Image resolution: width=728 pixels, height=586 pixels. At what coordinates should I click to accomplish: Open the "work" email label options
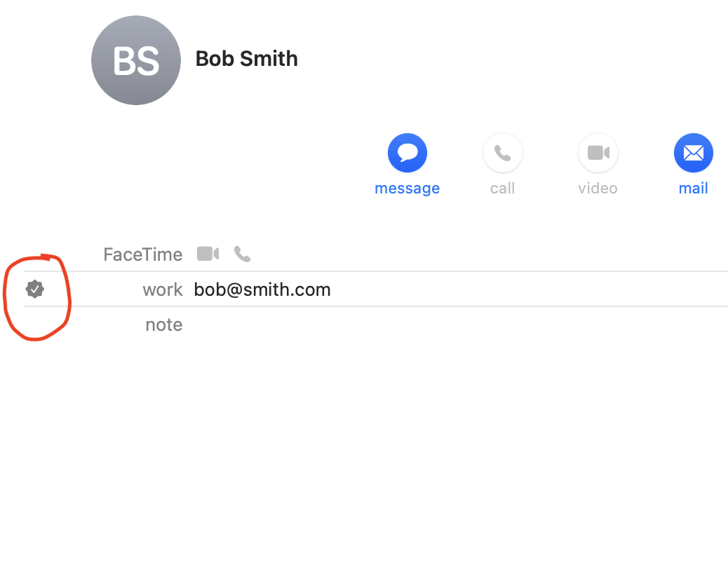(163, 289)
